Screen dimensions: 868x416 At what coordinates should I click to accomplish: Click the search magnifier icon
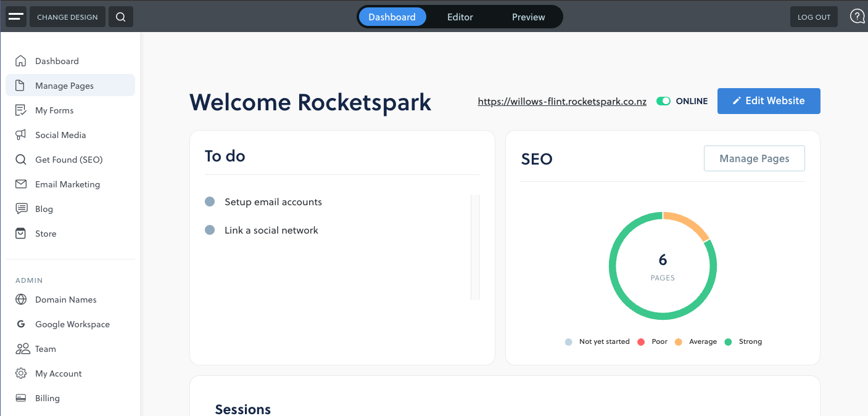[121, 17]
